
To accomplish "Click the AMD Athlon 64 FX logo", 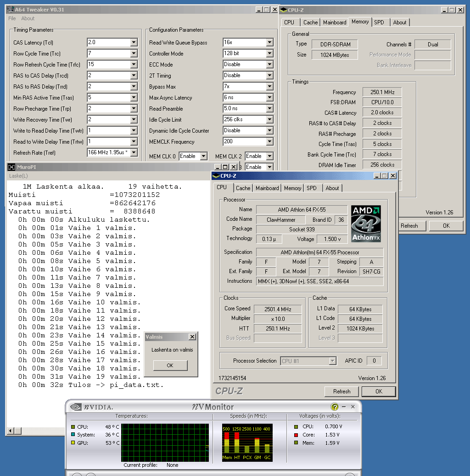I will (366, 224).
